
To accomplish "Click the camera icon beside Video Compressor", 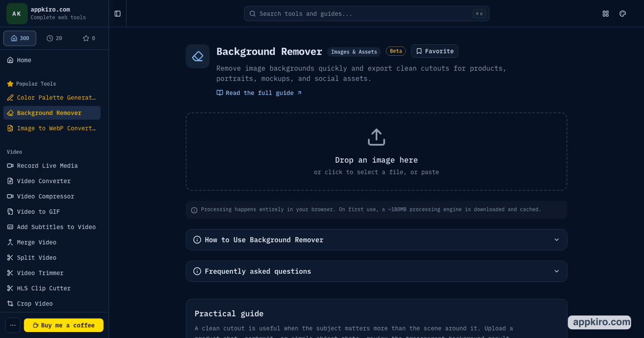I will tap(10, 196).
